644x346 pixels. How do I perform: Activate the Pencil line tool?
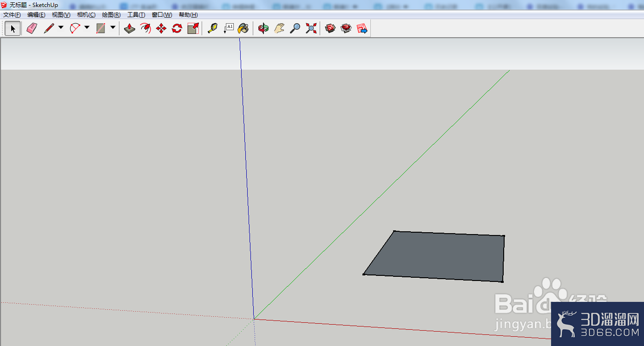click(49, 29)
